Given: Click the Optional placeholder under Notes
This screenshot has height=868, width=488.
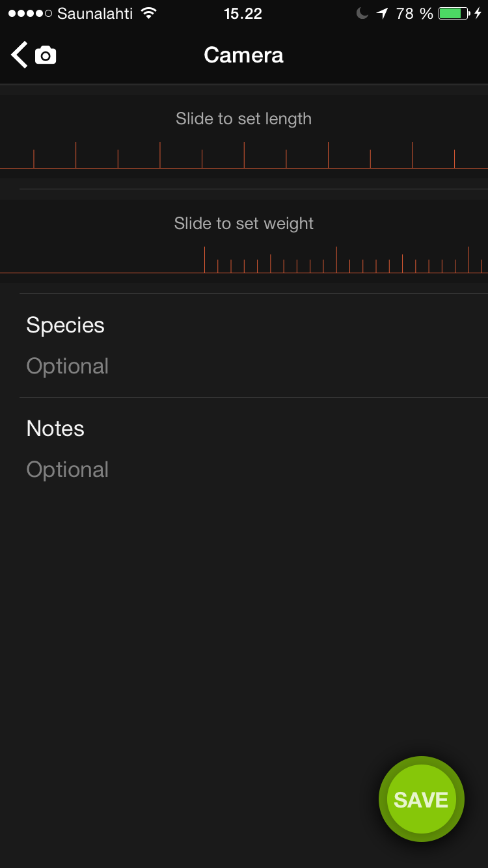Looking at the screenshot, I should [68, 470].
